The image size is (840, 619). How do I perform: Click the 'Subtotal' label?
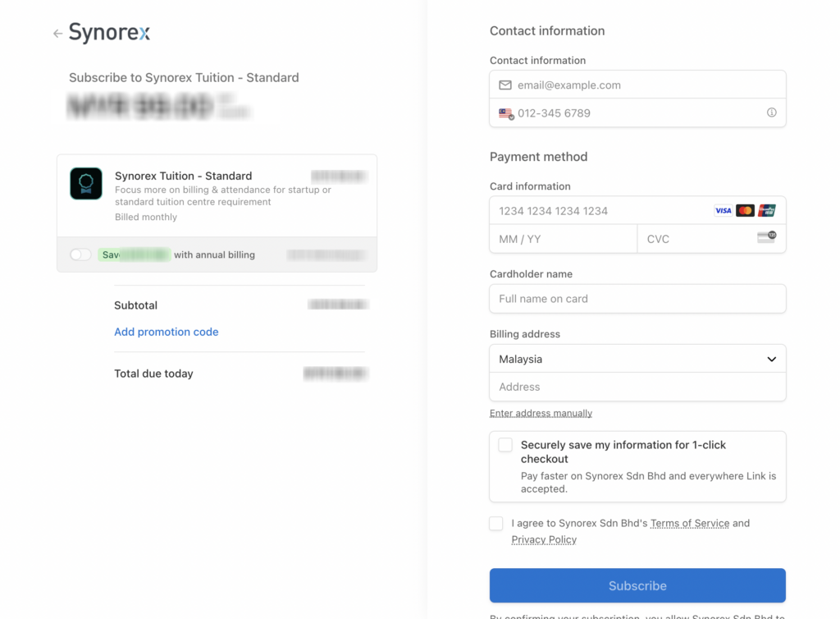(x=135, y=305)
